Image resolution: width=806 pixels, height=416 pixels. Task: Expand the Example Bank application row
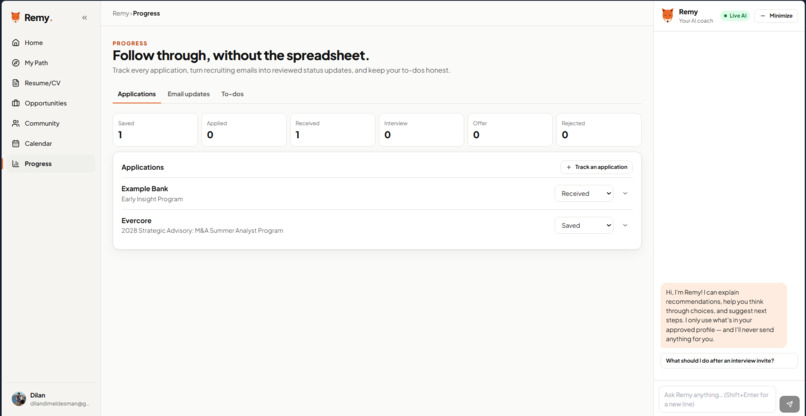click(625, 193)
